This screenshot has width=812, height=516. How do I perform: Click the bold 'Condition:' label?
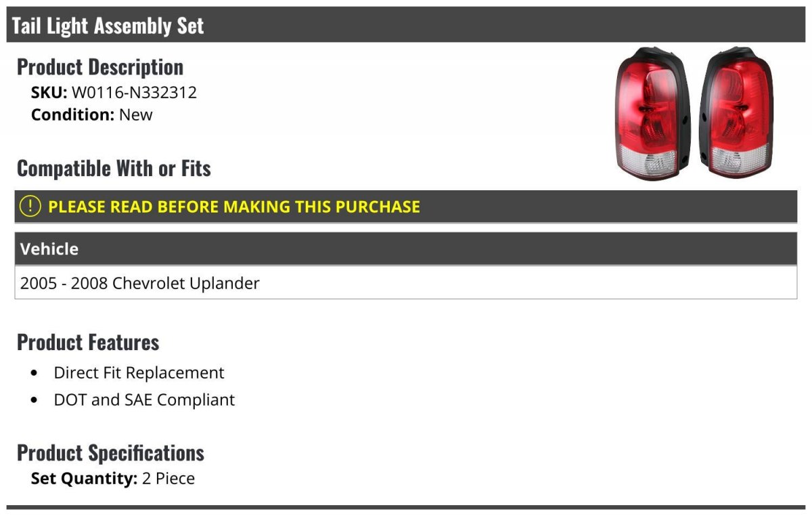click(73, 114)
